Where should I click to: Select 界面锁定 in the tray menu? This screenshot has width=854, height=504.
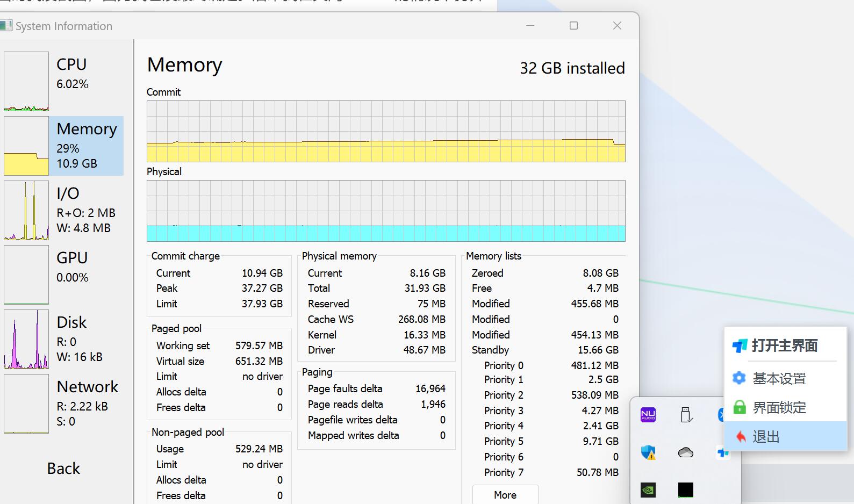pos(785,407)
